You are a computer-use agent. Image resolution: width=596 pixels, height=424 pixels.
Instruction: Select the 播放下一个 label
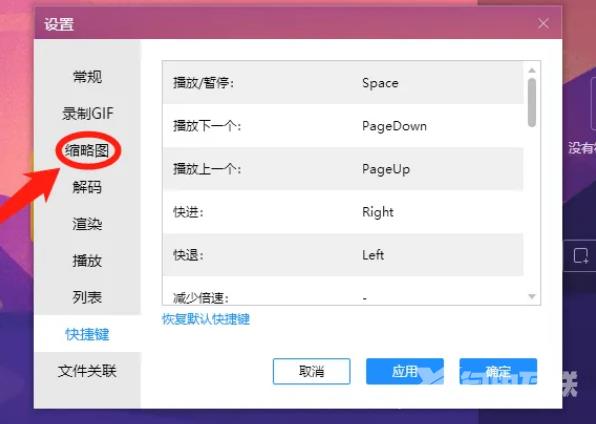[x=207, y=126]
